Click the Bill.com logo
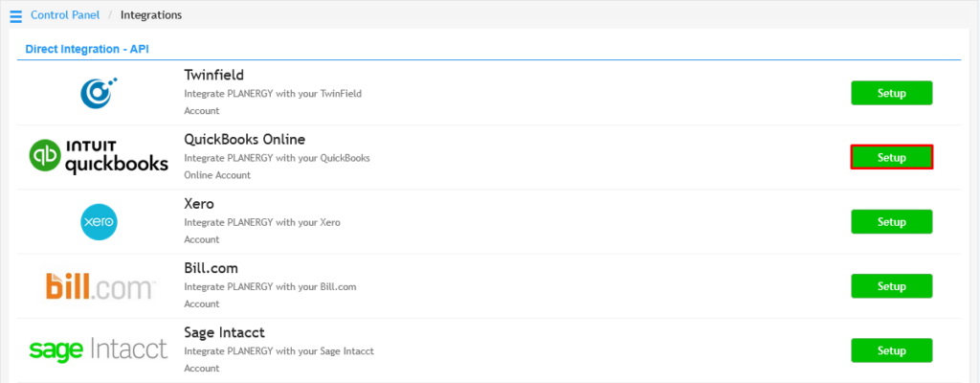Image resolution: width=980 pixels, height=383 pixels. pyautogui.click(x=99, y=286)
